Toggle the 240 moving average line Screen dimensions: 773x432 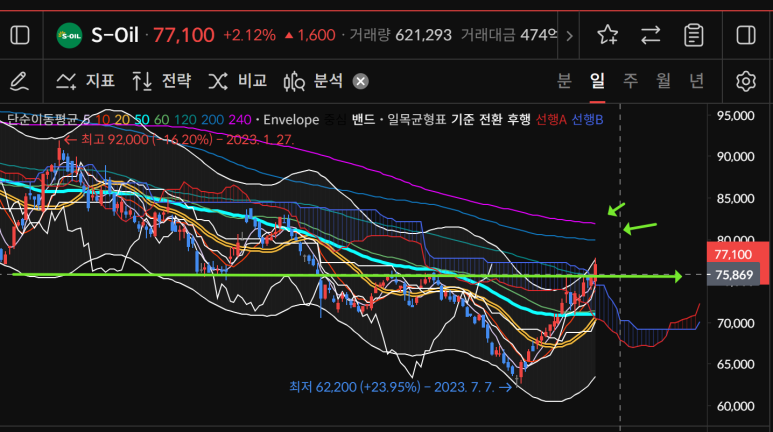click(x=240, y=119)
